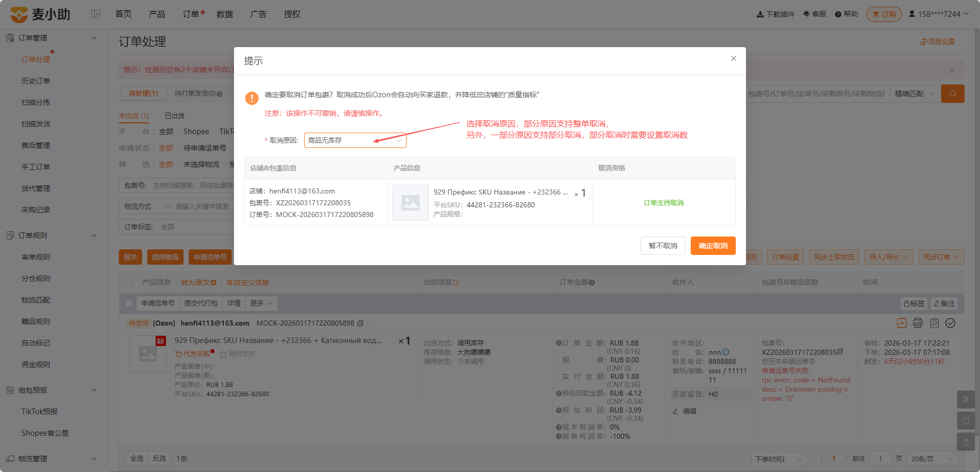Open the 20条/页 page size dropdown
980x472 pixels.
pos(933,459)
